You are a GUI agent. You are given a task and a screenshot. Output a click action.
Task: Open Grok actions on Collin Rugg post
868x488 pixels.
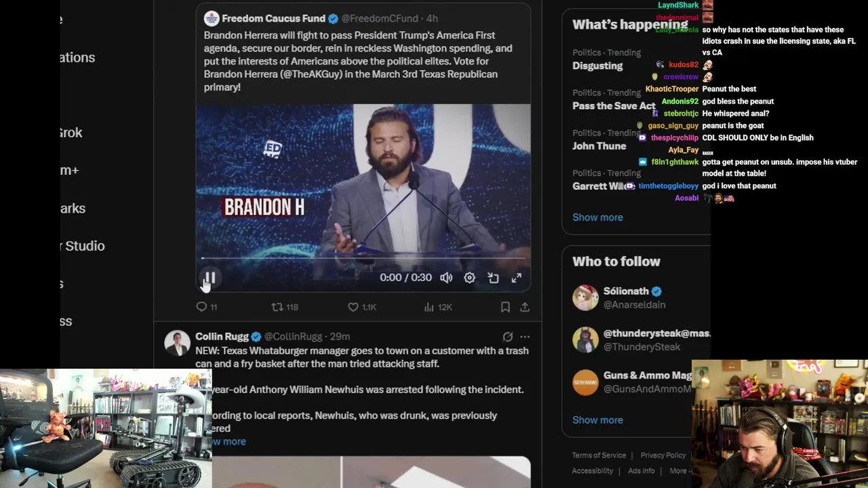click(x=507, y=336)
